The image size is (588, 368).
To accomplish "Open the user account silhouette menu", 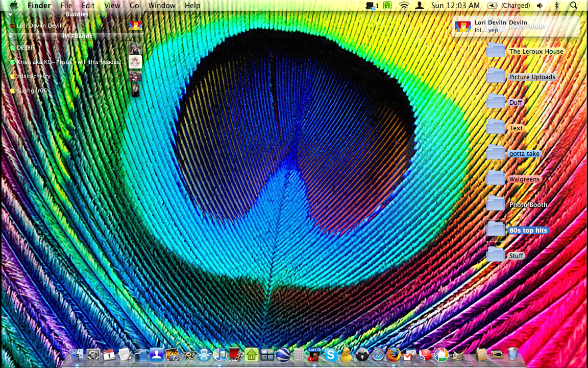I will (x=420, y=5).
